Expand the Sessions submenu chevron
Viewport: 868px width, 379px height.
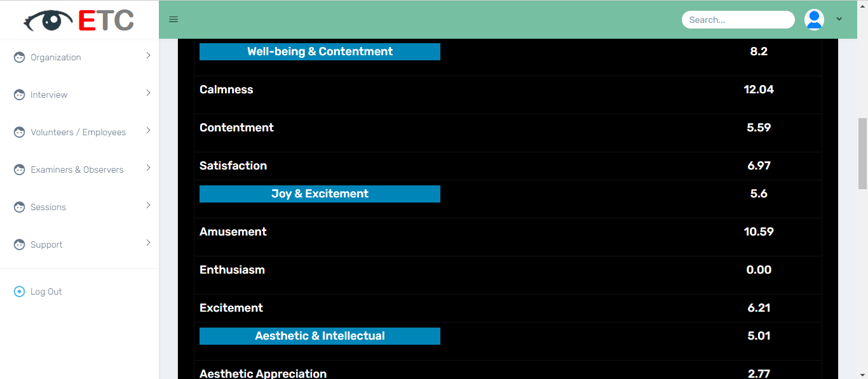point(148,206)
